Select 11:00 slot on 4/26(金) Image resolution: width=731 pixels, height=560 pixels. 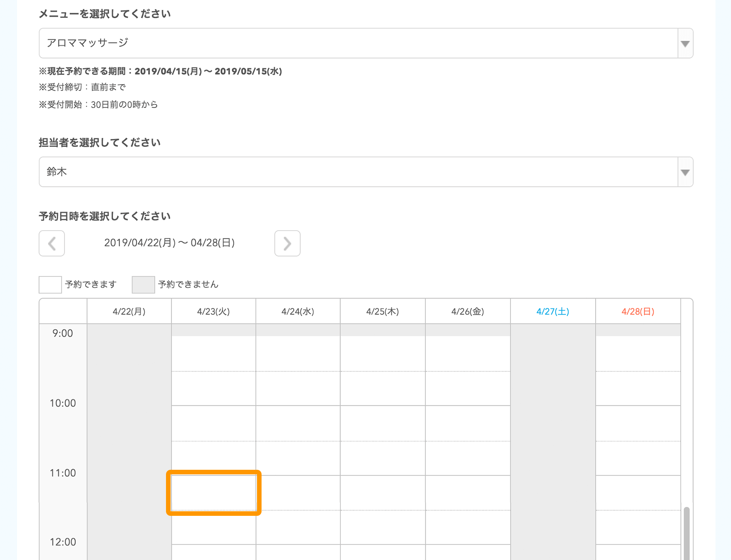coord(468,493)
